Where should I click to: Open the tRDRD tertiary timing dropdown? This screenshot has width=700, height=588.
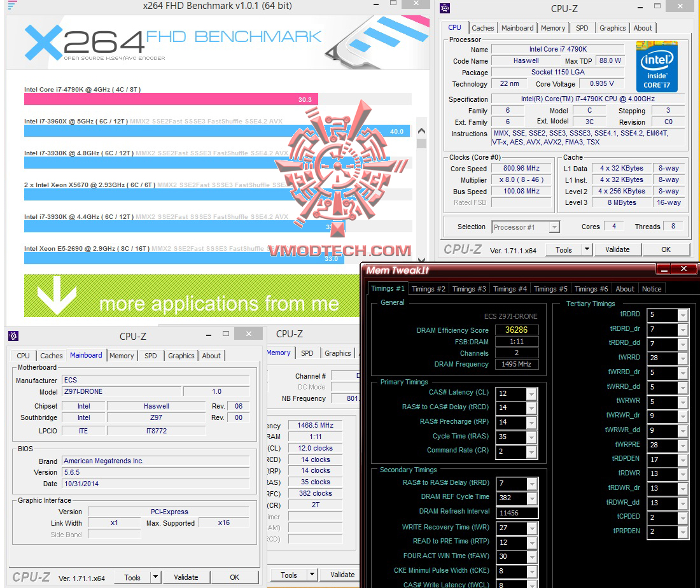click(683, 315)
